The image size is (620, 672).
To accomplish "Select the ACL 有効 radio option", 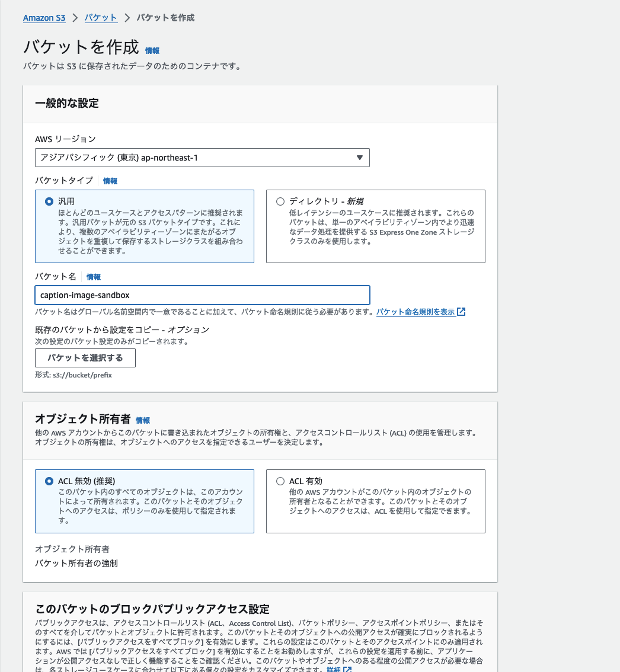I will click(x=280, y=481).
